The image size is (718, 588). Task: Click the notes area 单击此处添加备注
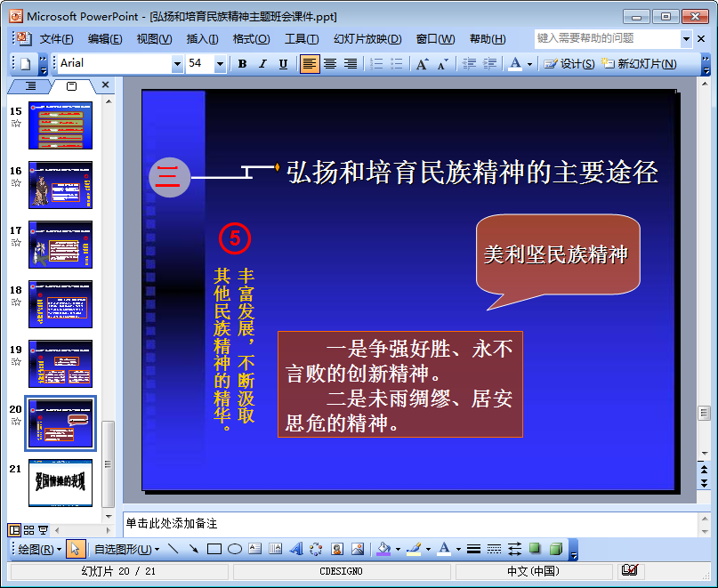pos(171,523)
